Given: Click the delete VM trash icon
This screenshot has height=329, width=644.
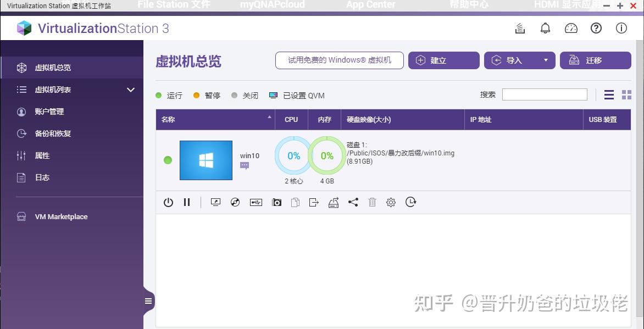Looking at the screenshot, I should coord(372,202).
